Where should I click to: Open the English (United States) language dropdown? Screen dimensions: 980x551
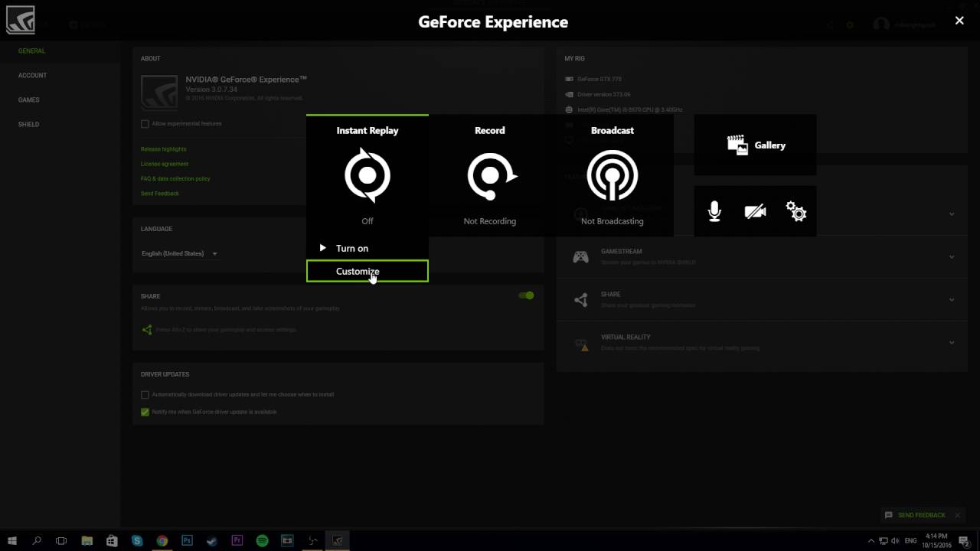[180, 253]
